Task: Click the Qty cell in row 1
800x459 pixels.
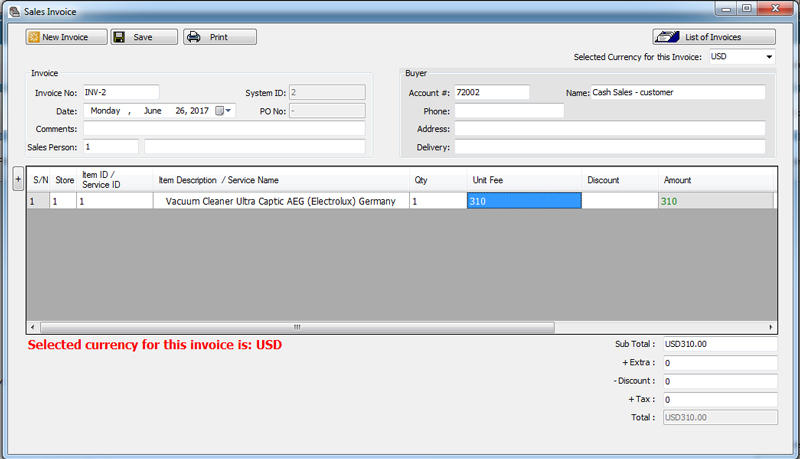Action: tap(438, 201)
